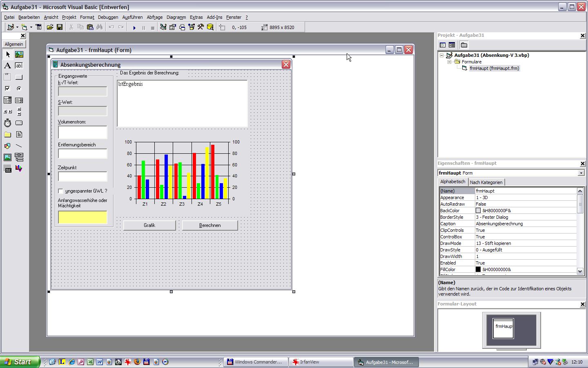The width and height of the screenshot is (588, 368).
Task: Open the Debuggen menu
Action: (108, 17)
